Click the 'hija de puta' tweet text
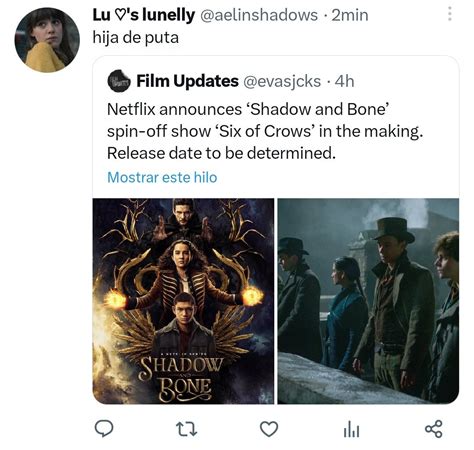The height and width of the screenshot is (450, 474). [136, 38]
